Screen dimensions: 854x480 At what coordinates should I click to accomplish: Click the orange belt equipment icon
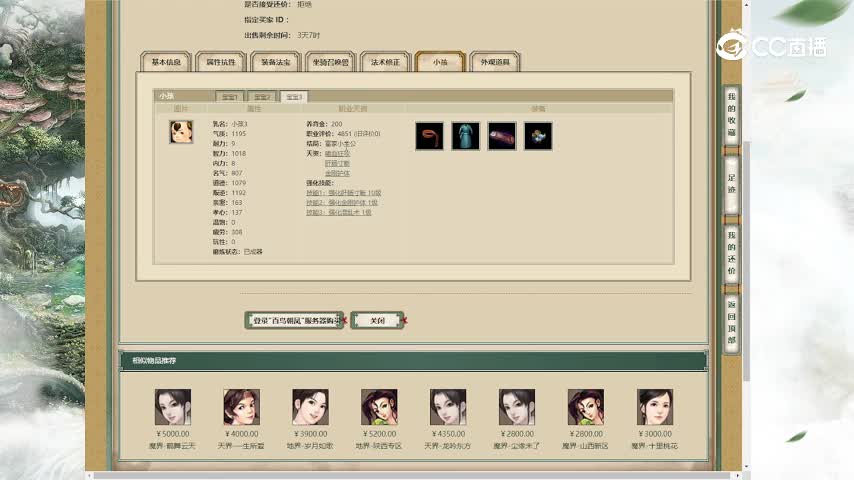pyautogui.click(x=429, y=136)
